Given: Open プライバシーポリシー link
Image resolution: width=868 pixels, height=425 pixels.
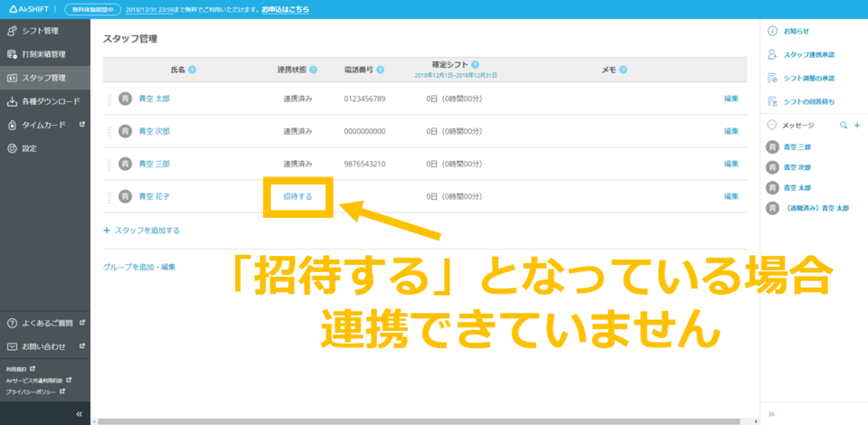Looking at the screenshot, I should pos(36,392).
